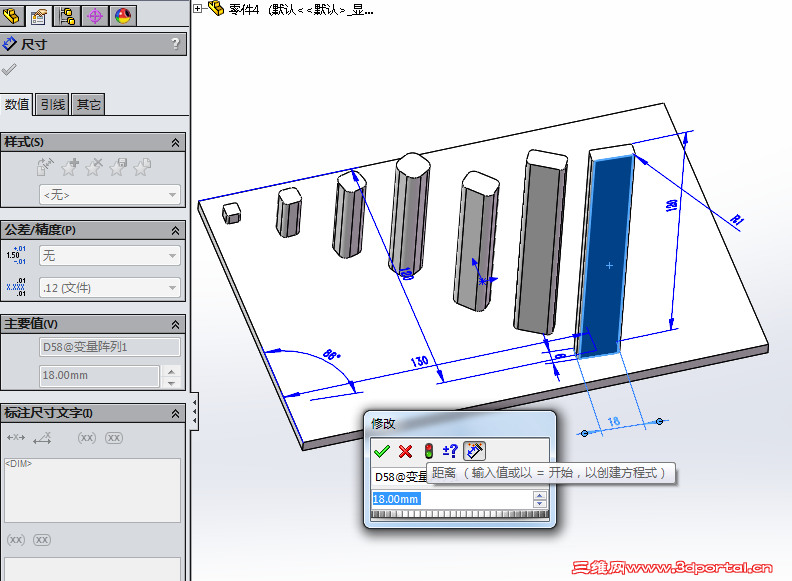
Task: Cancel with red X in 修改 dialog
Action: [x=405, y=451]
